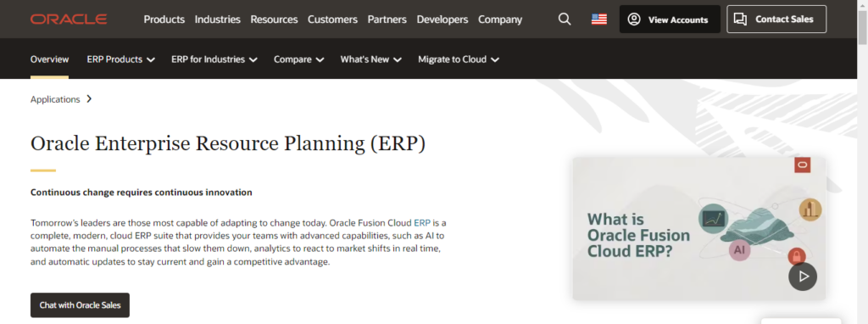
Task: Expand the Compare dropdown
Action: (299, 59)
